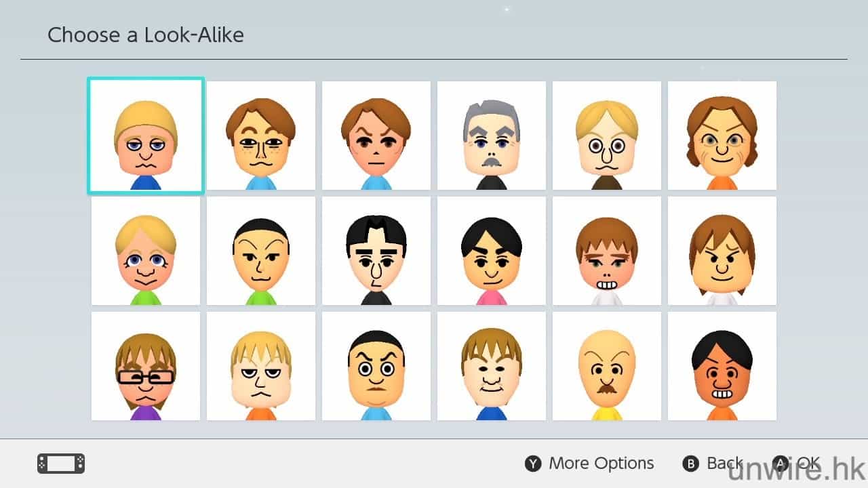Click the Y button icon

[x=533, y=464]
